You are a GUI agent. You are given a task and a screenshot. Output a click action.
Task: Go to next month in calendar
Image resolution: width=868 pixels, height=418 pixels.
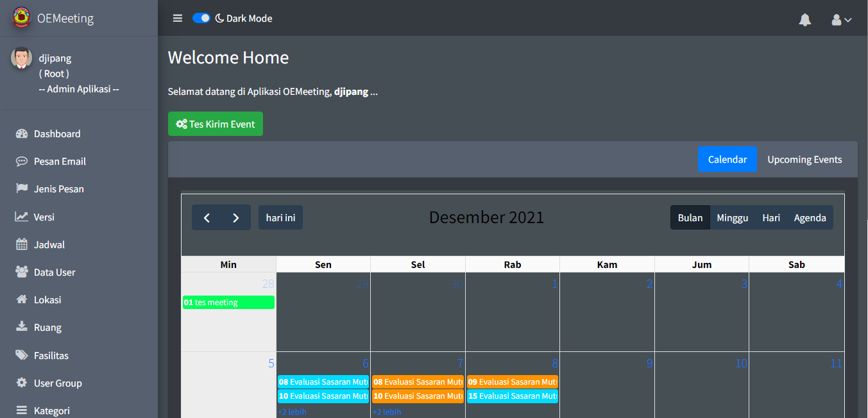[x=236, y=218]
